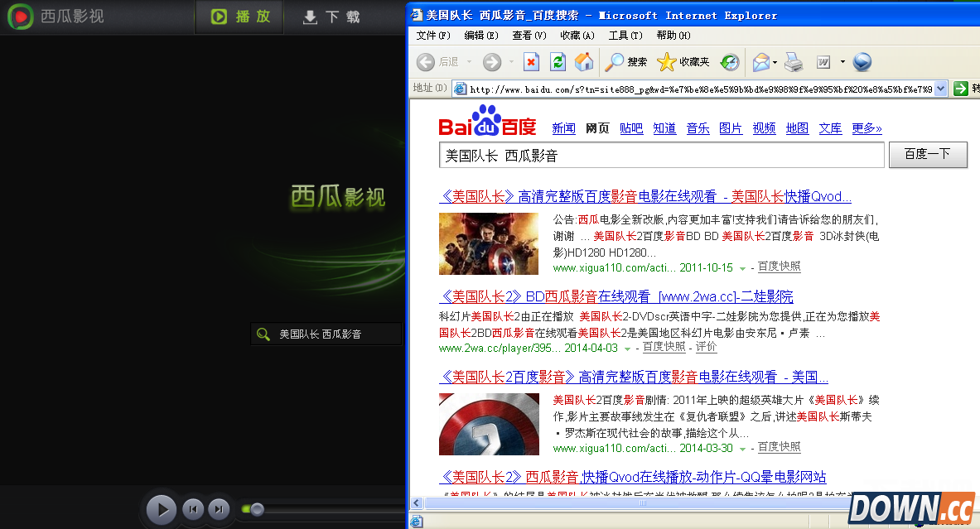Screen dimensions: 980x529
Task: Open the 工具 (Tools) menu
Action: tap(624, 35)
